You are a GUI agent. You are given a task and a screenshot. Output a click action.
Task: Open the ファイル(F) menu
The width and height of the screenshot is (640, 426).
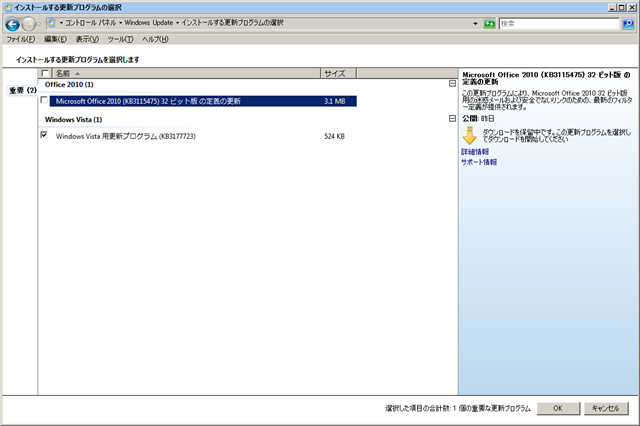click(x=21, y=39)
